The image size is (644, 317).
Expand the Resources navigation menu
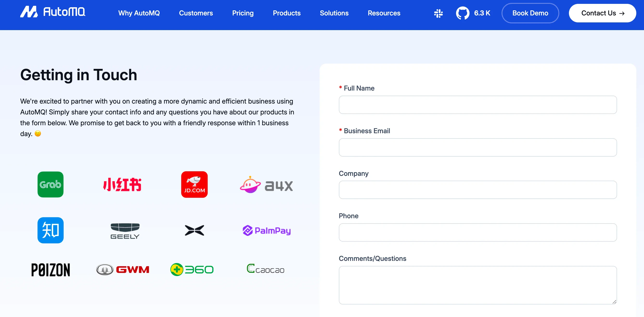click(384, 13)
